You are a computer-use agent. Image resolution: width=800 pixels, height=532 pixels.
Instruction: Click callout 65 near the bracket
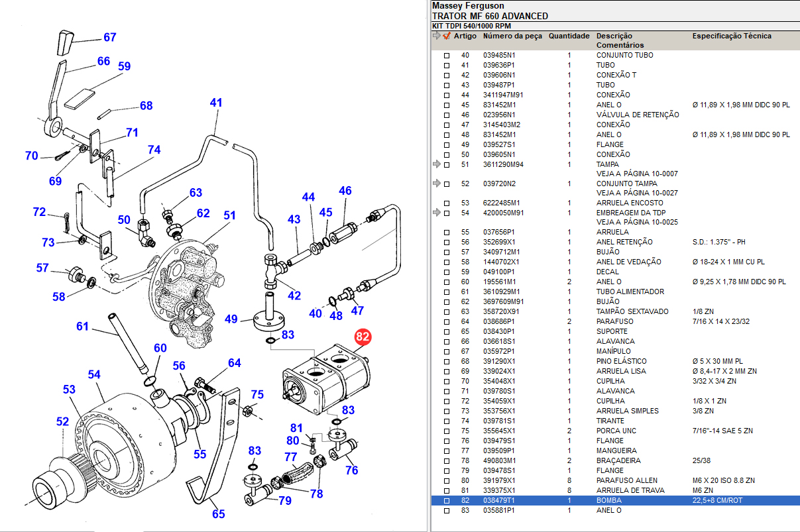[x=218, y=513]
